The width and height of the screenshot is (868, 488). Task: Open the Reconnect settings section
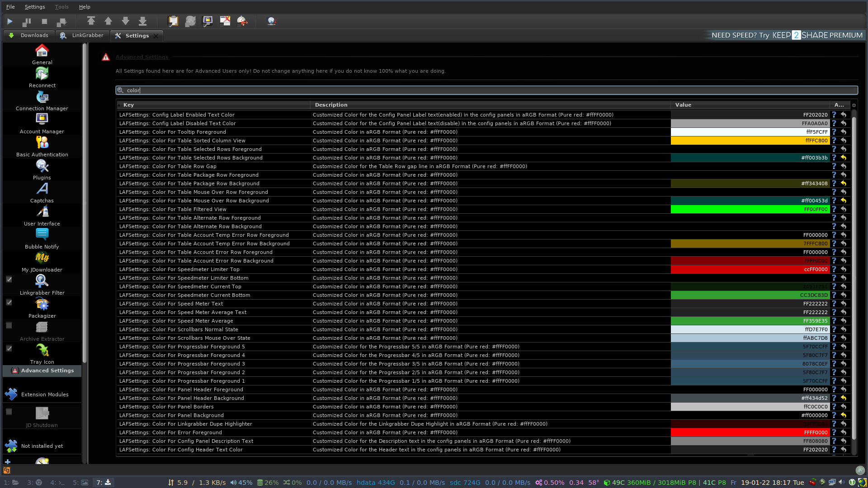pos(42,78)
